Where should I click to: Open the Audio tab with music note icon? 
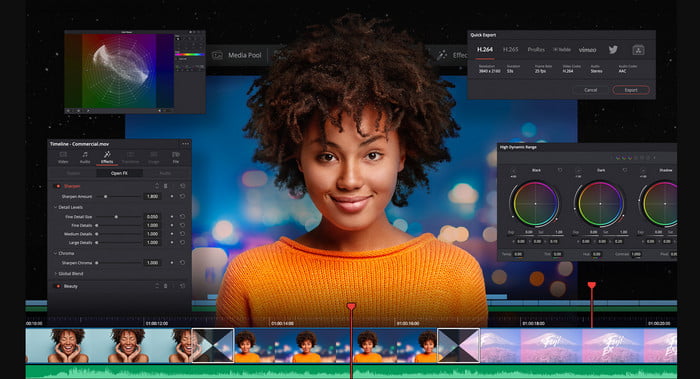pyautogui.click(x=85, y=157)
